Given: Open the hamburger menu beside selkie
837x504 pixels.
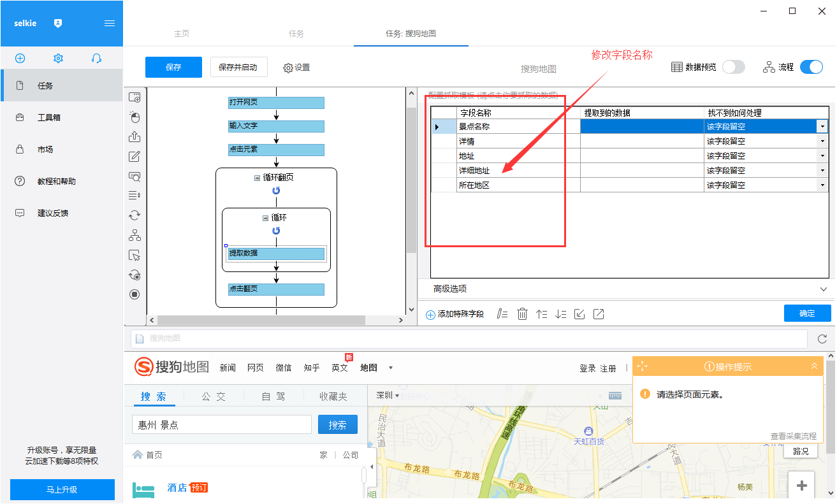Looking at the screenshot, I should coord(110,23).
